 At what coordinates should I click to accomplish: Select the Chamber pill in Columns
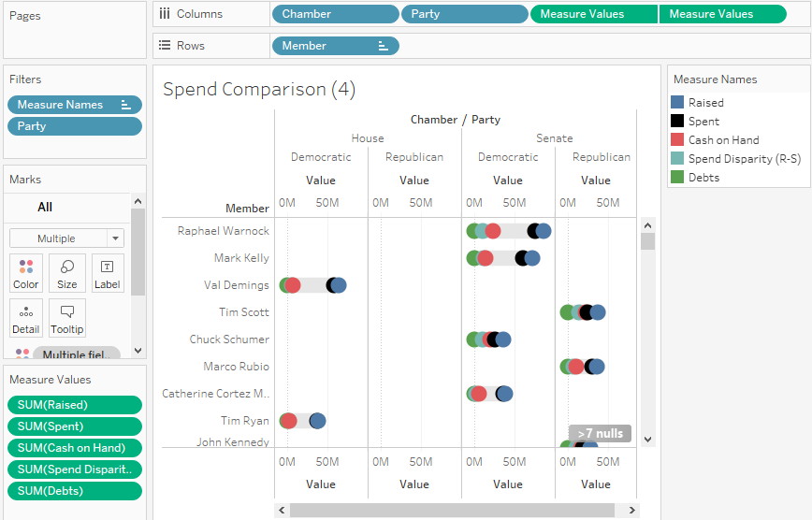tap(335, 14)
